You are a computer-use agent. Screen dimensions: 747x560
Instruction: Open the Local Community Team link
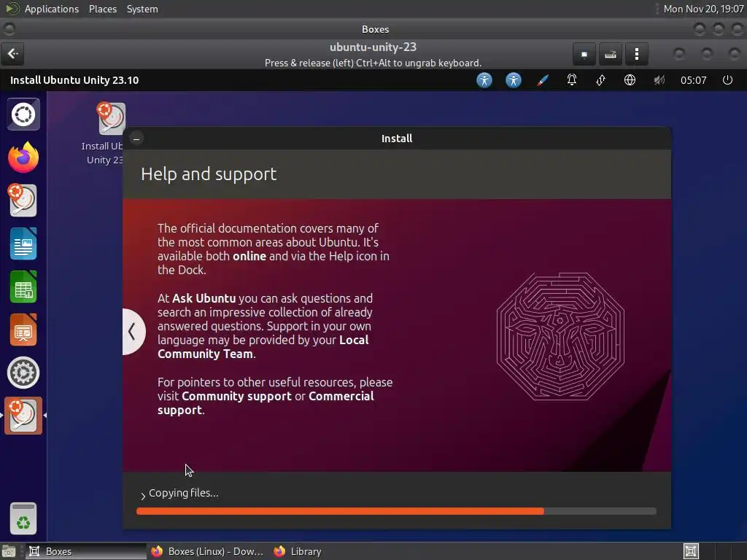[x=263, y=346]
